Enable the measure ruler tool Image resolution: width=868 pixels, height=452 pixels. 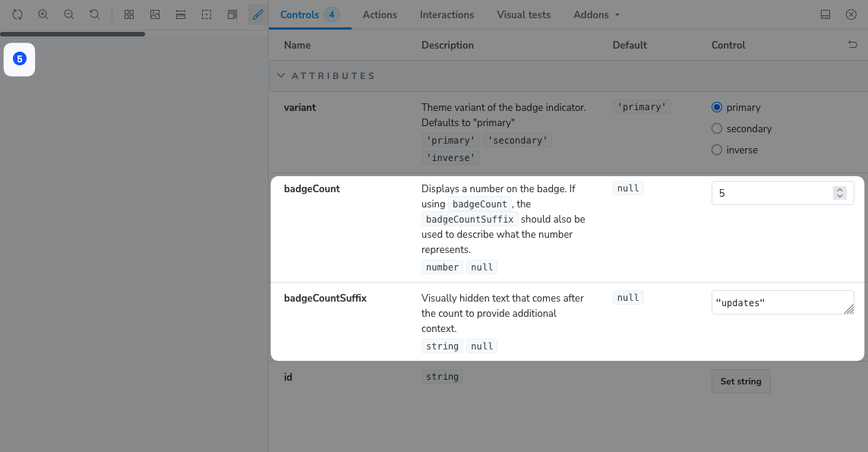coord(181,14)
